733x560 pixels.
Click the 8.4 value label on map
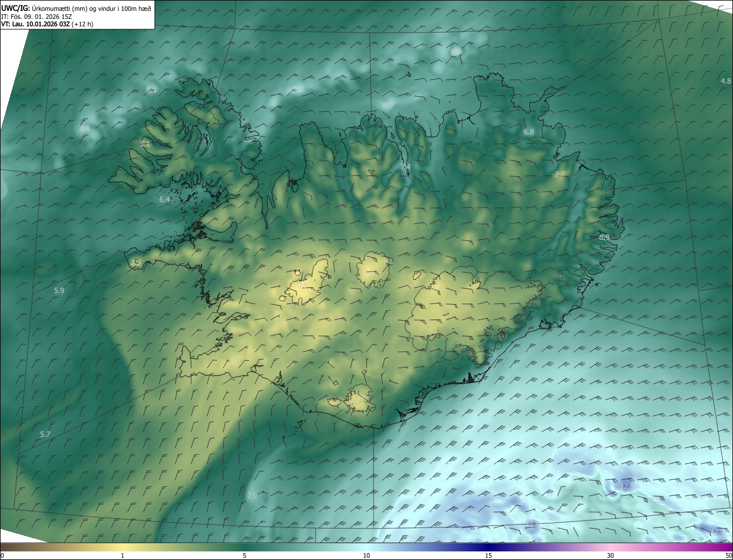[x=84, y=128]
